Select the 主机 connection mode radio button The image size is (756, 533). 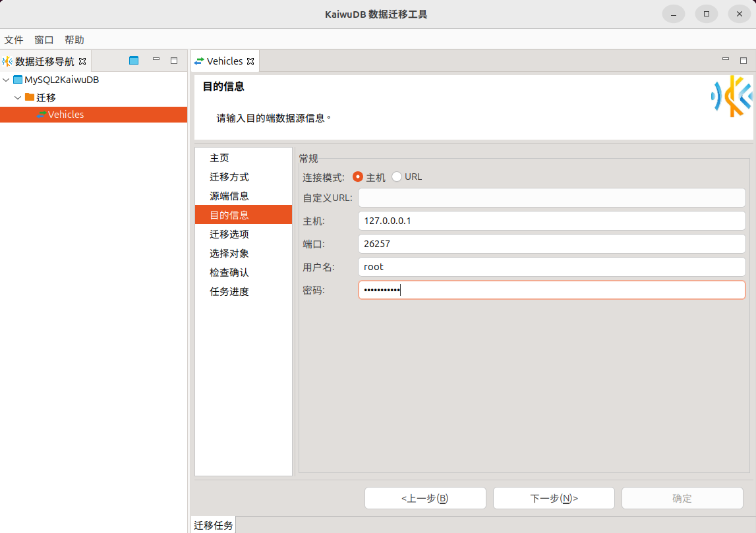[x=358, y=177]
